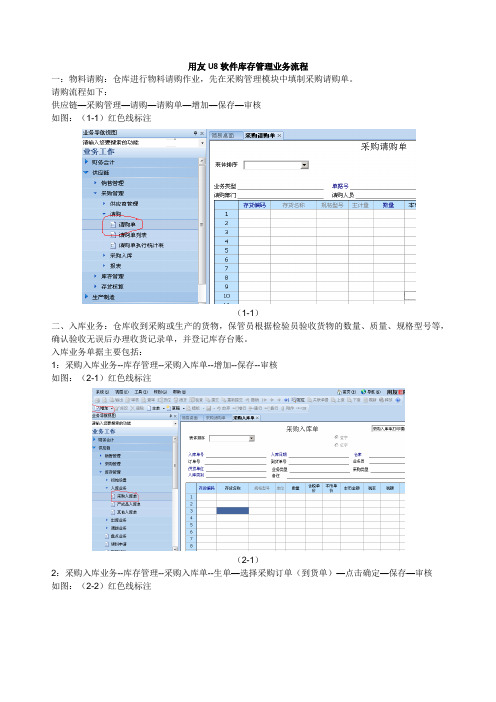The image size is (496, 702).
Task: Expand 库存管理 node in first screenshot
Action: [95, 276]
